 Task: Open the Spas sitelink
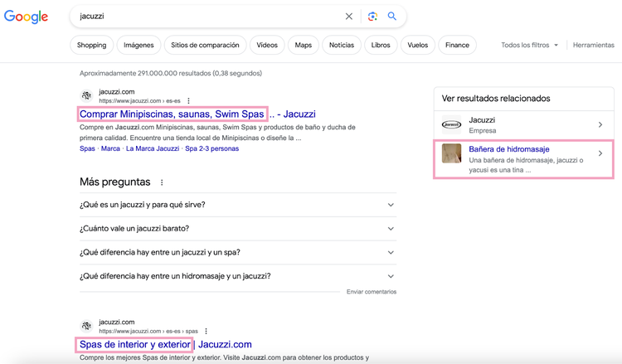tap(87, 148)
